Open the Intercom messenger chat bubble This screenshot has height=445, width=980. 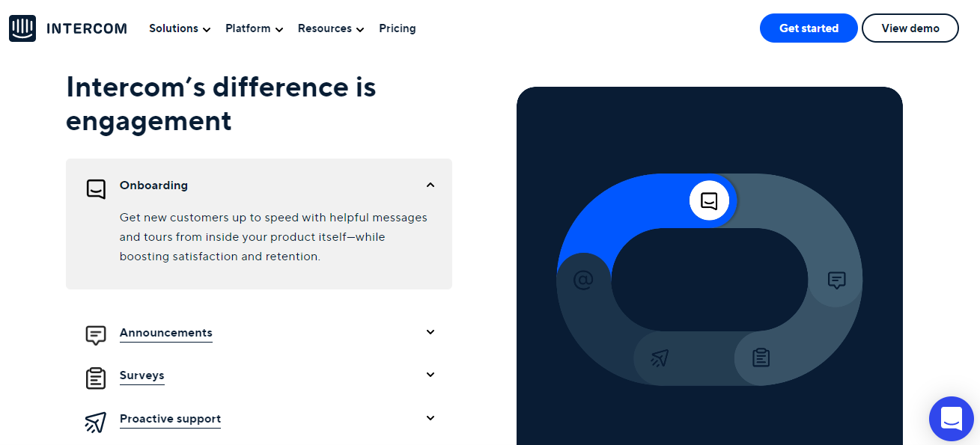tap(951, 419)
